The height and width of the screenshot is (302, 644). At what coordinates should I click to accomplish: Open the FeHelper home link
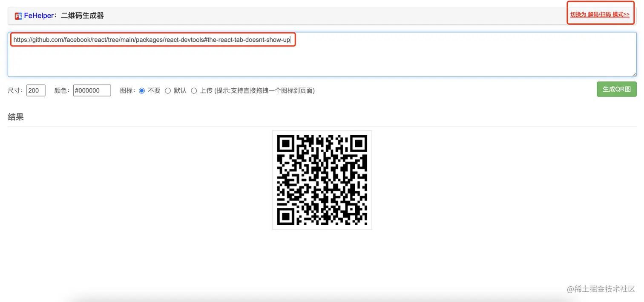pyautogui.click(x=39, y=16)
